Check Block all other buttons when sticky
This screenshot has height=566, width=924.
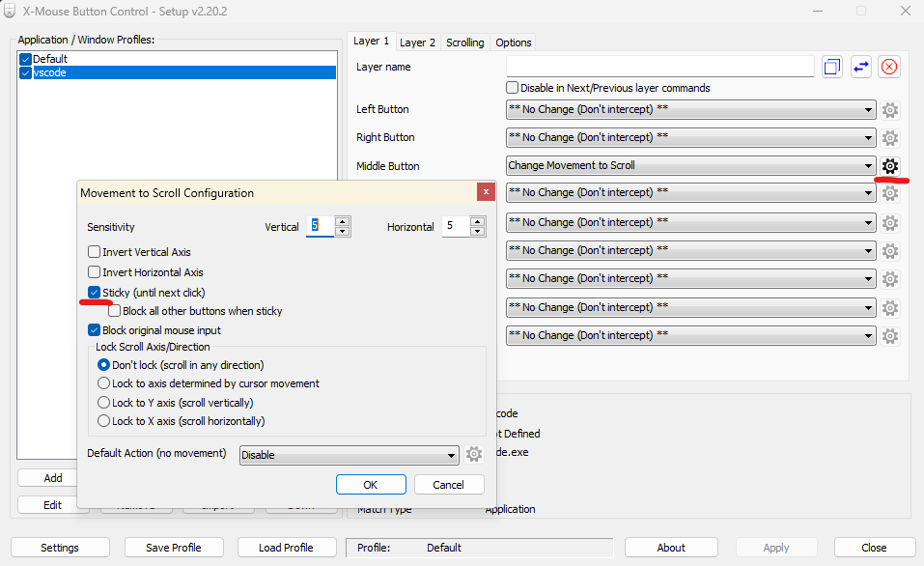click(x=113, y=311)
